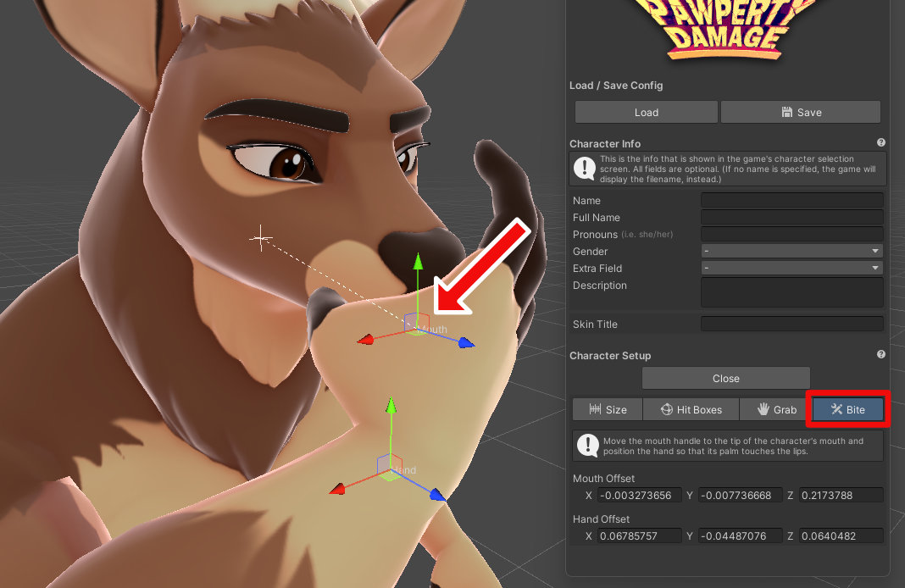Switch to the Grab tab
This screenshot has height=588, width=905.
(x=775, y=409)
